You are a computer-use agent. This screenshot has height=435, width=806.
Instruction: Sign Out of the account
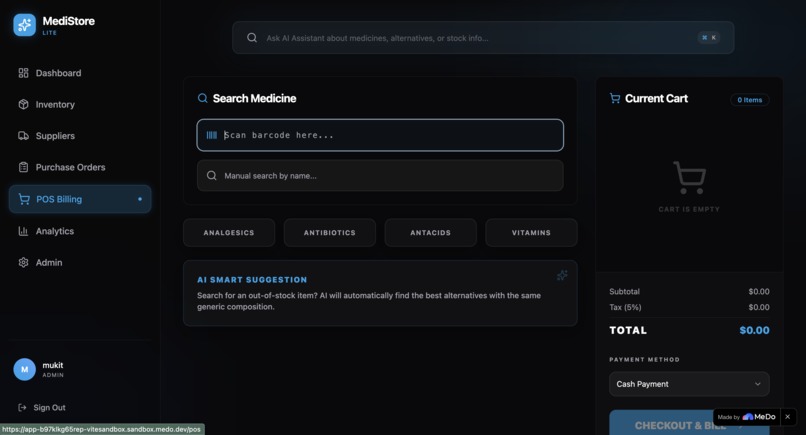point(42,407)
